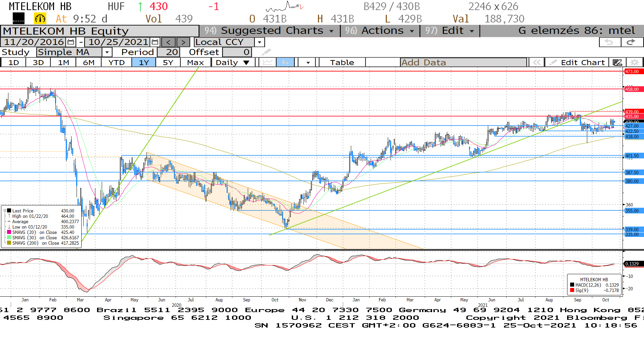This screenshot has width=644, height=344.
Task: Click the undo arrow button
Action: click(x=610, y=42)
